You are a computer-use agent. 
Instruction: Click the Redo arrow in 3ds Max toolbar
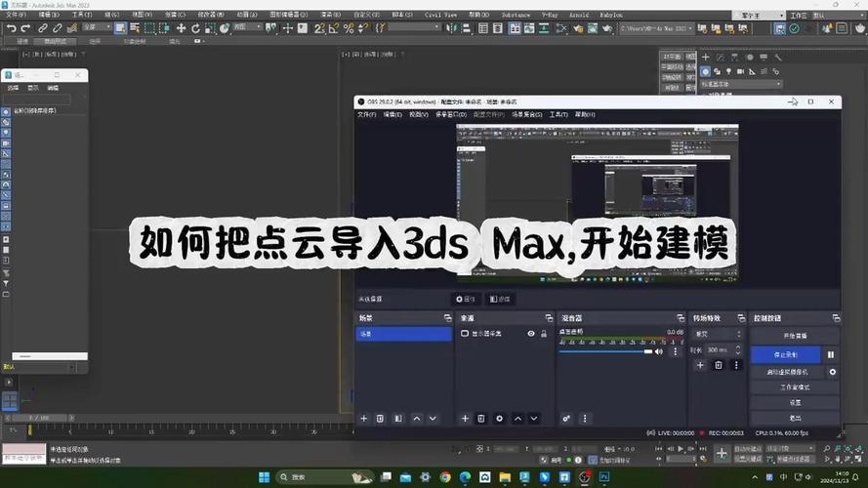coord(25,28)
